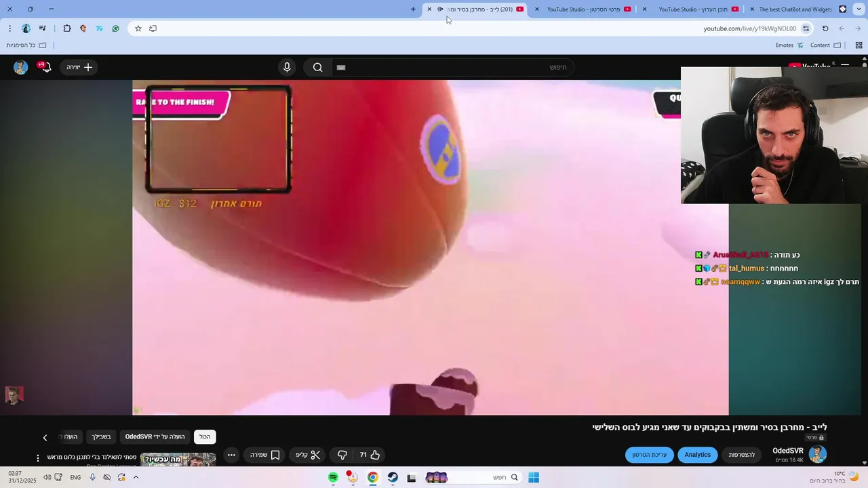Screen dimensions: 868x488
Task: Open the Emotes bookmark
Action: point(790,45)
